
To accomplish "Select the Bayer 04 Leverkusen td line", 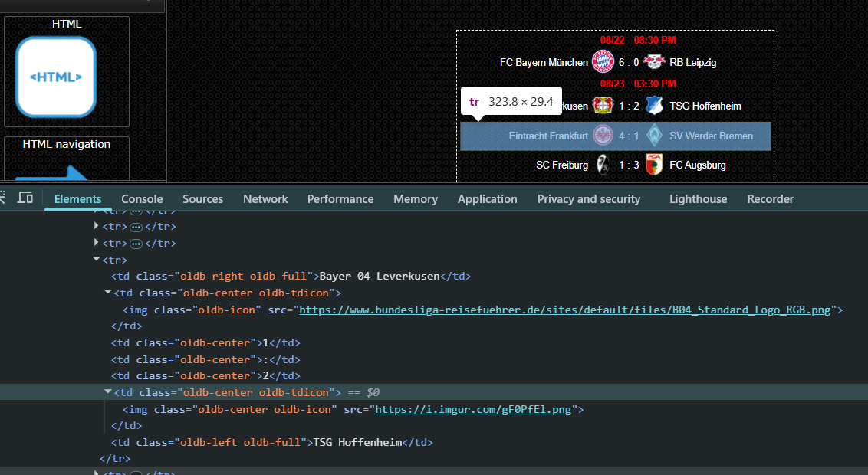I will [x=291, y=276].
